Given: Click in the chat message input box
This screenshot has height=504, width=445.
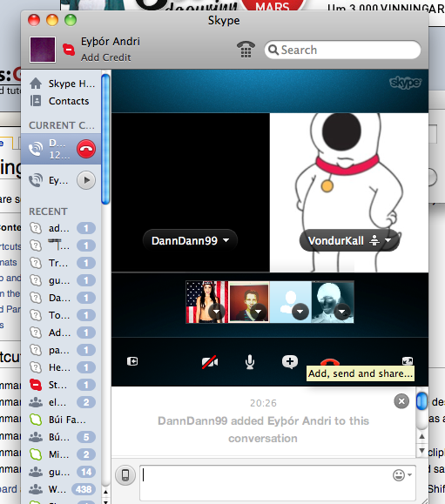Looking at the screenshot, I should coord(278,482).
